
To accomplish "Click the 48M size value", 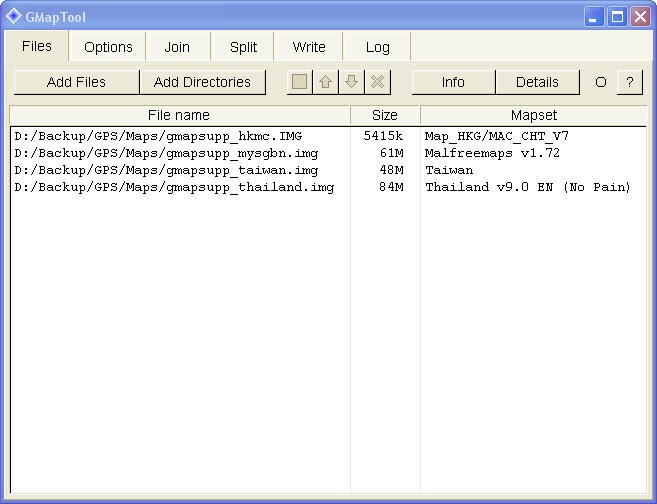I will point(391,170).
